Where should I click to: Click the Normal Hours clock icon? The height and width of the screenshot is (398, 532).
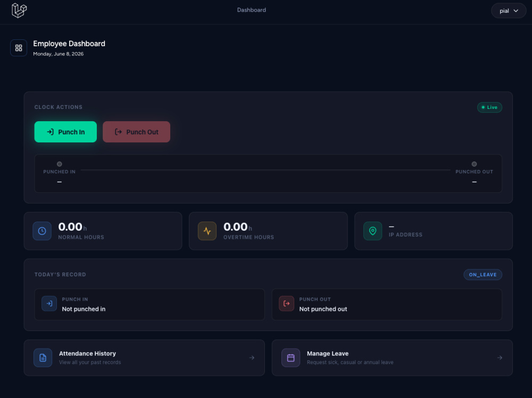(42, 231)
